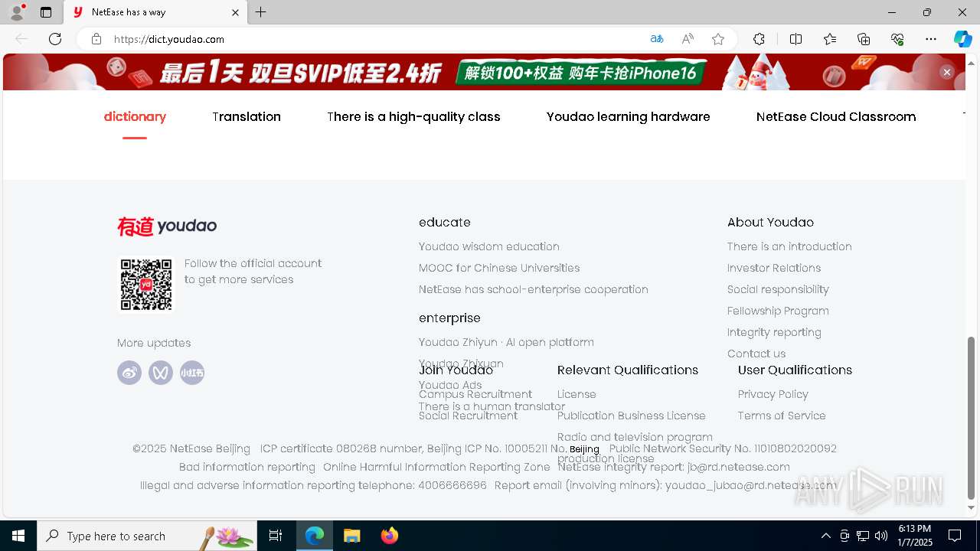
Task: Open the Fellowship Program link
Action: point(778,311)
